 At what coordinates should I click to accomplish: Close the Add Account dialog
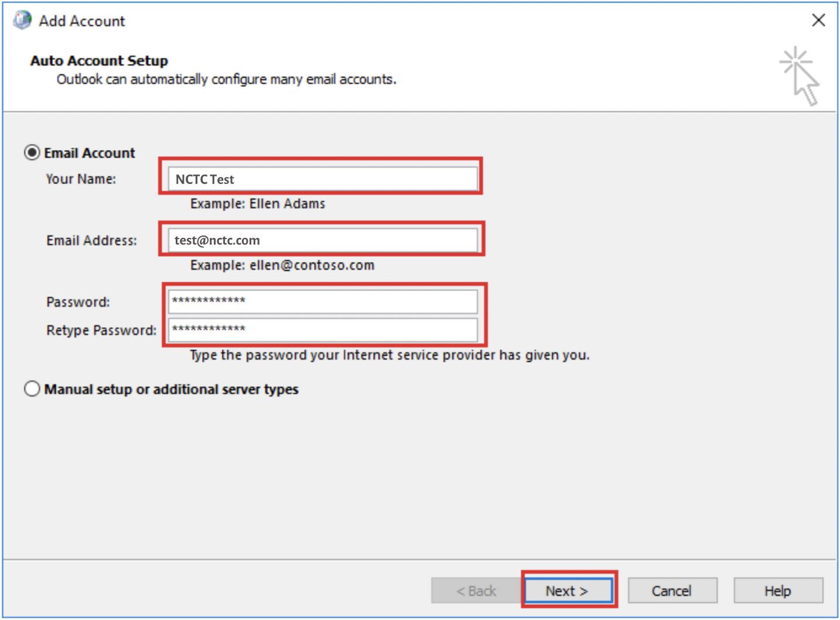818,19
